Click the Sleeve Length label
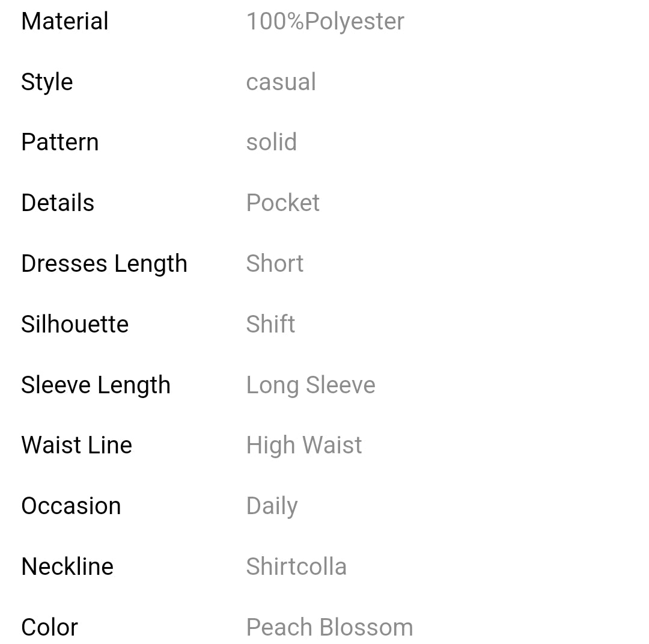 [x=96, y=385]
